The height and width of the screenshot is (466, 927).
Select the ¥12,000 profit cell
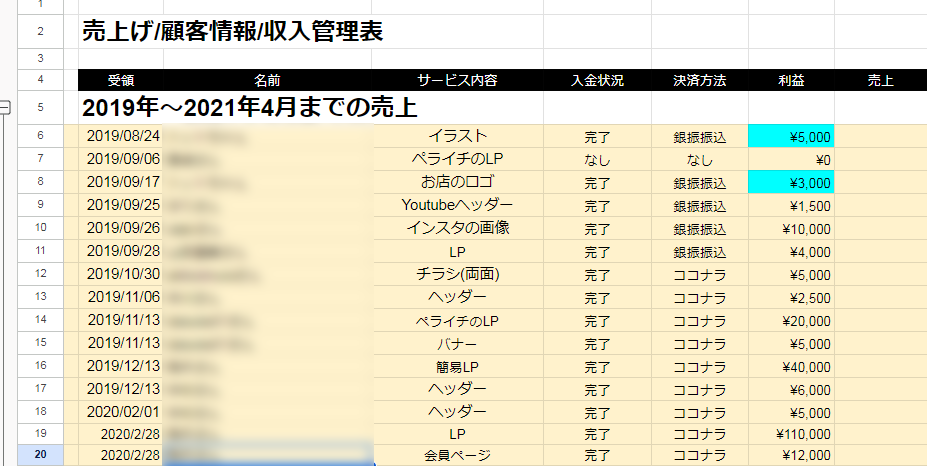(791, 455)
